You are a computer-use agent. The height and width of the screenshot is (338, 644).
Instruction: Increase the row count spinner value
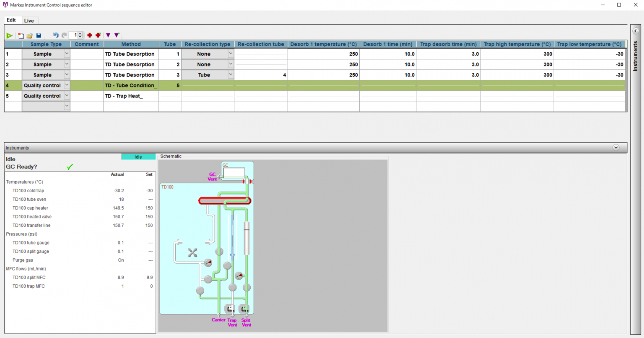click(80, 34)
